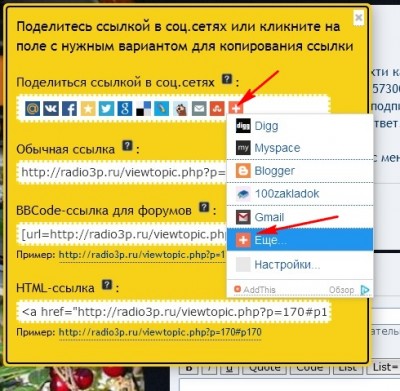Open help next to 'BBCode-ссылка для форумов'
This screenshot has width=400, height=391.
pos(204,207)
